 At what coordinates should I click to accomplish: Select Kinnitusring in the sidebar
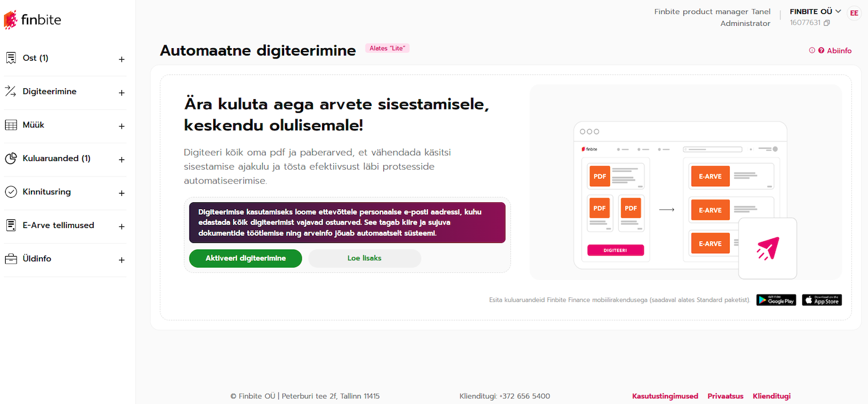coord(46,192)
